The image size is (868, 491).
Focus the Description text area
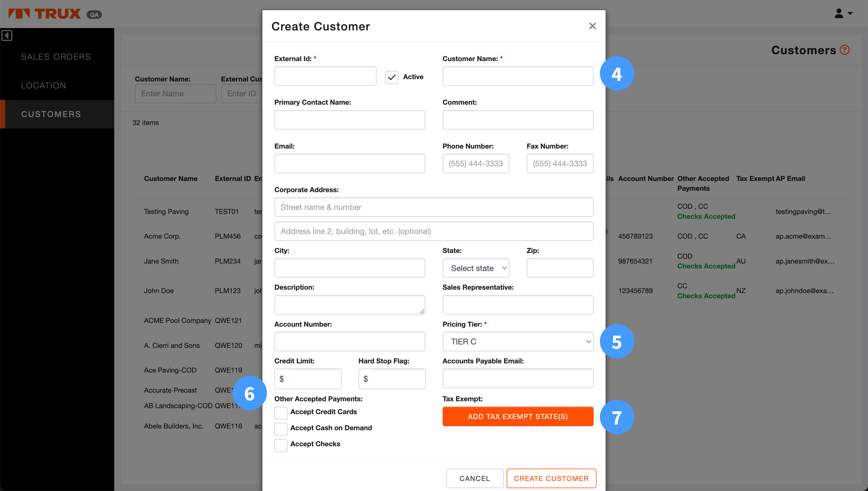click(350, 305)
